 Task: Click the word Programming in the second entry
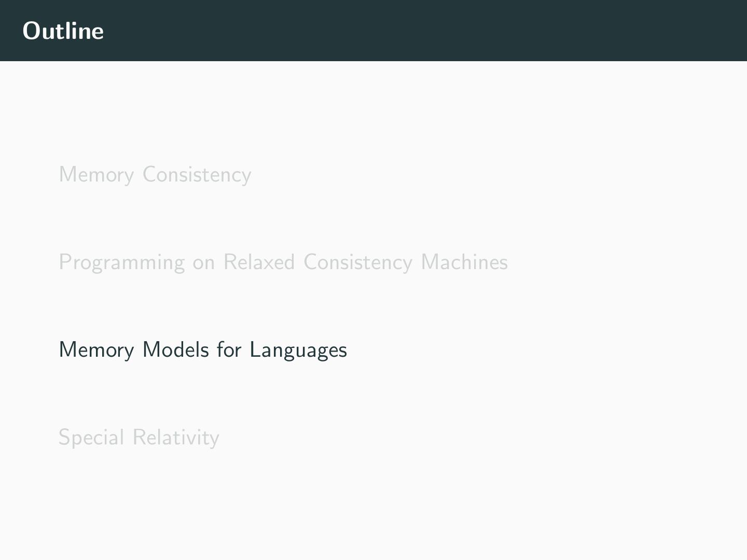click(x=121, y=263)
